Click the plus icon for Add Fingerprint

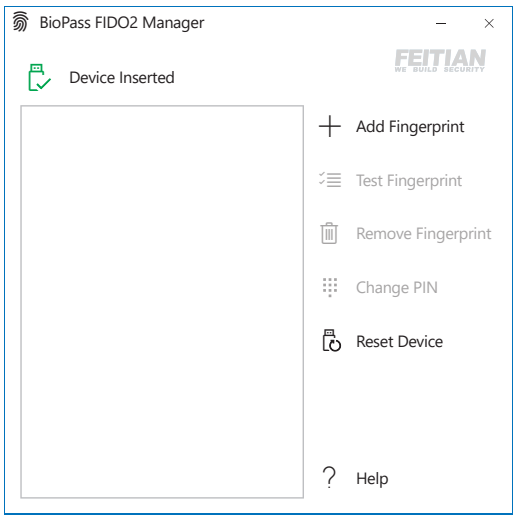point(329,126)
